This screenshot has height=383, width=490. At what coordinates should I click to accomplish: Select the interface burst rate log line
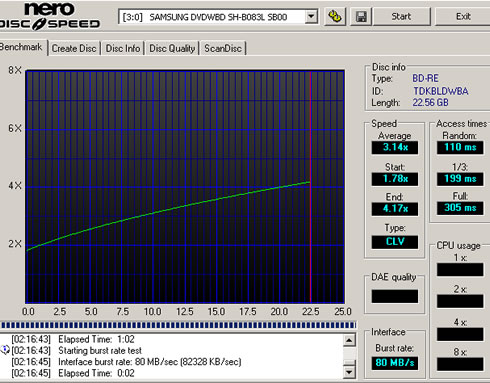150,362
